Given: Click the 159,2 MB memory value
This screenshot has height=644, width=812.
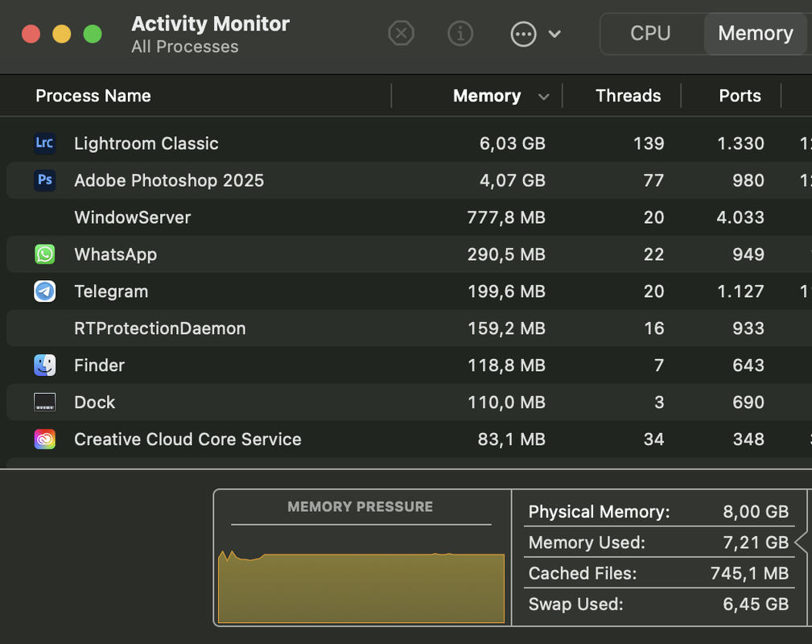Looking at the screenshot, I should coord(506,328).
